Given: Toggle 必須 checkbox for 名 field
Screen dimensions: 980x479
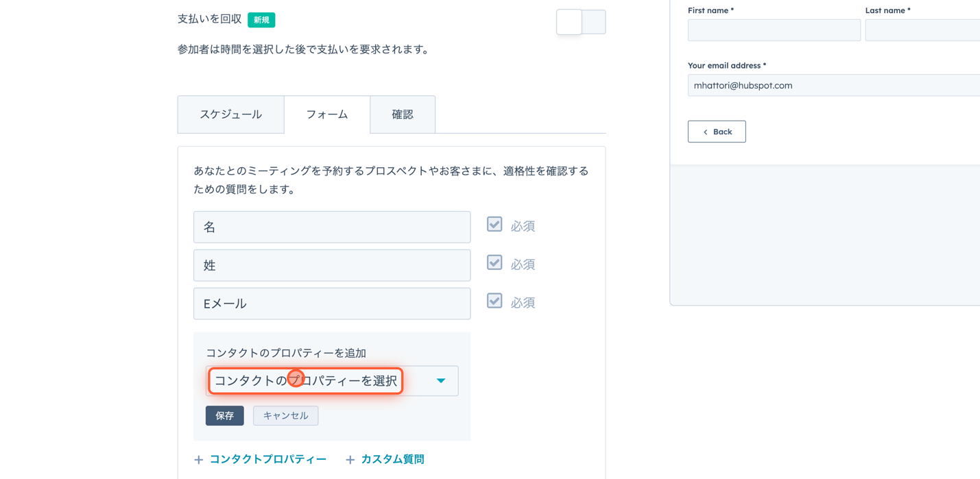Looking at the screenshot, I should pyautogui.click(x=494, y=224).
